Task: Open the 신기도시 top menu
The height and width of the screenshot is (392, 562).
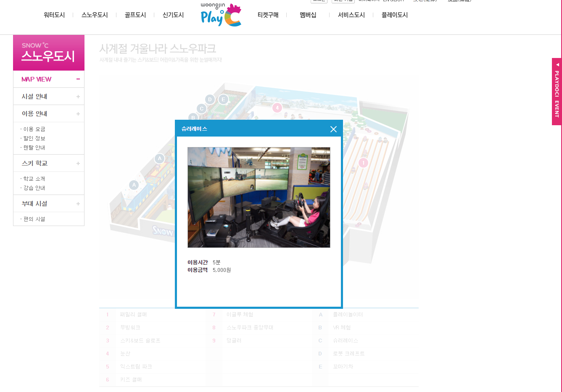Action: pos(173,15)
